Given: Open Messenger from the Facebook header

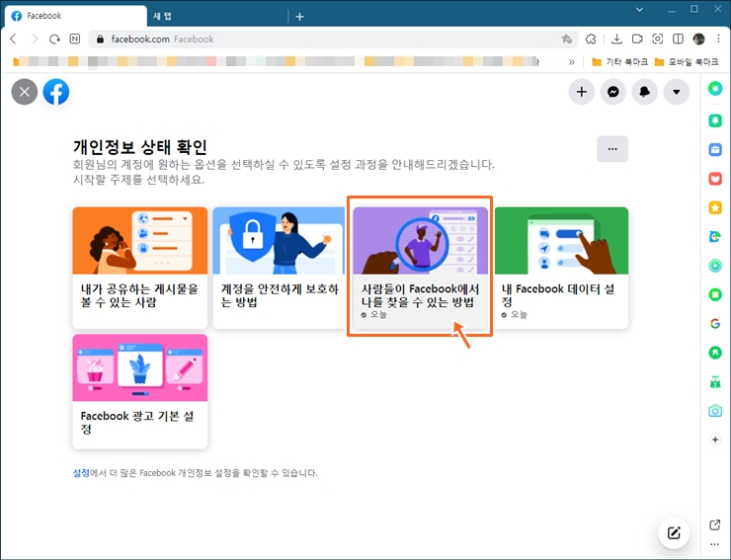Looking at the screenshot, I should tap(613, 92).
